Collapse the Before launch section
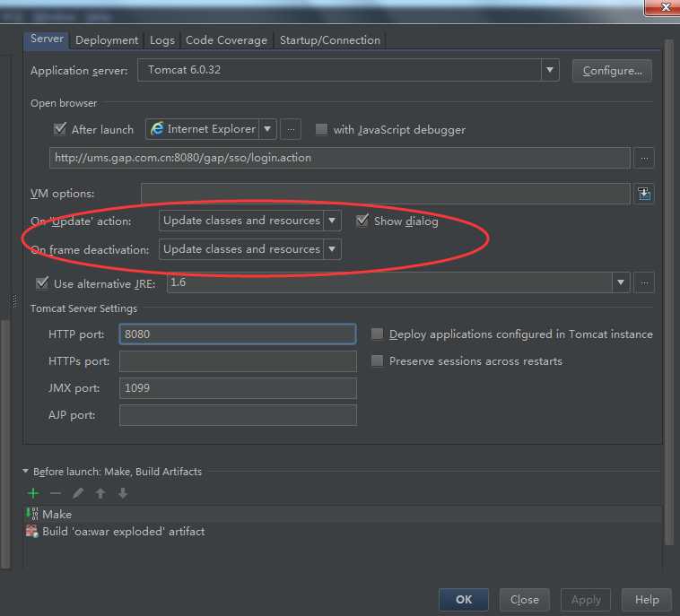Viewport: 680px width, 616px height. coord(25,471)
